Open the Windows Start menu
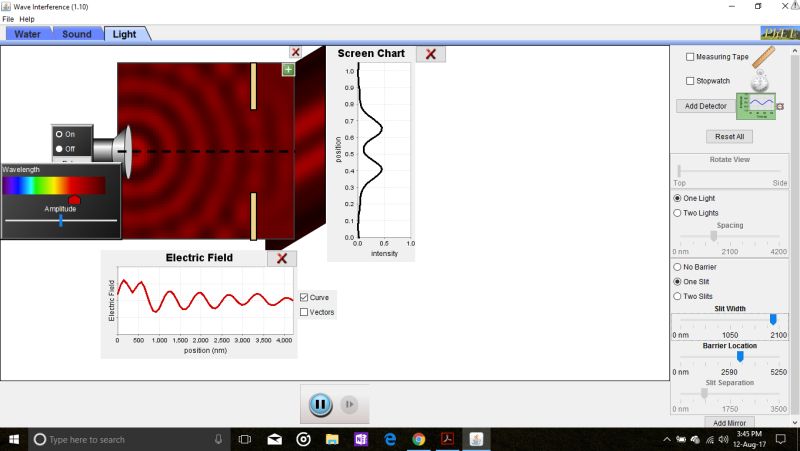This screenshot has width=800, height=451. click(x=14, y=439)
